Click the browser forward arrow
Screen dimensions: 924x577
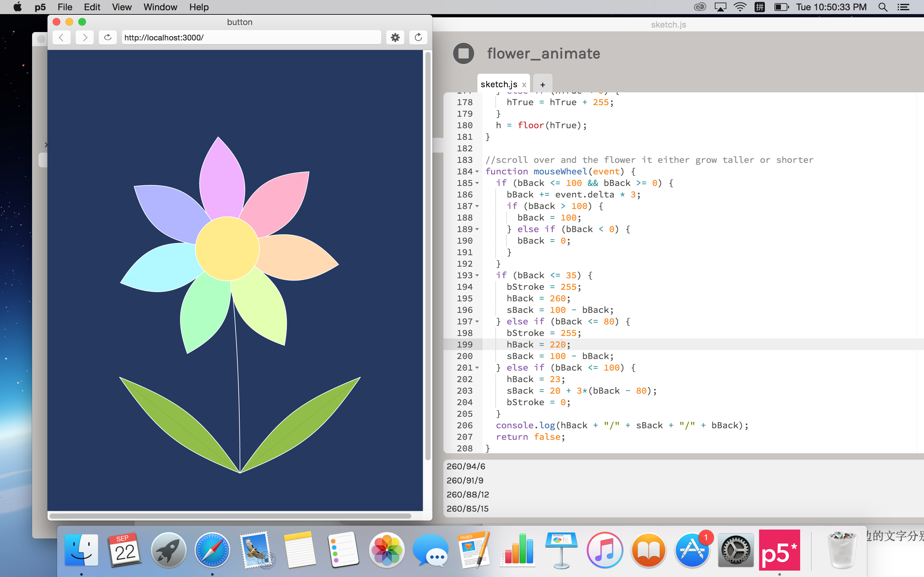click(85, 38)
